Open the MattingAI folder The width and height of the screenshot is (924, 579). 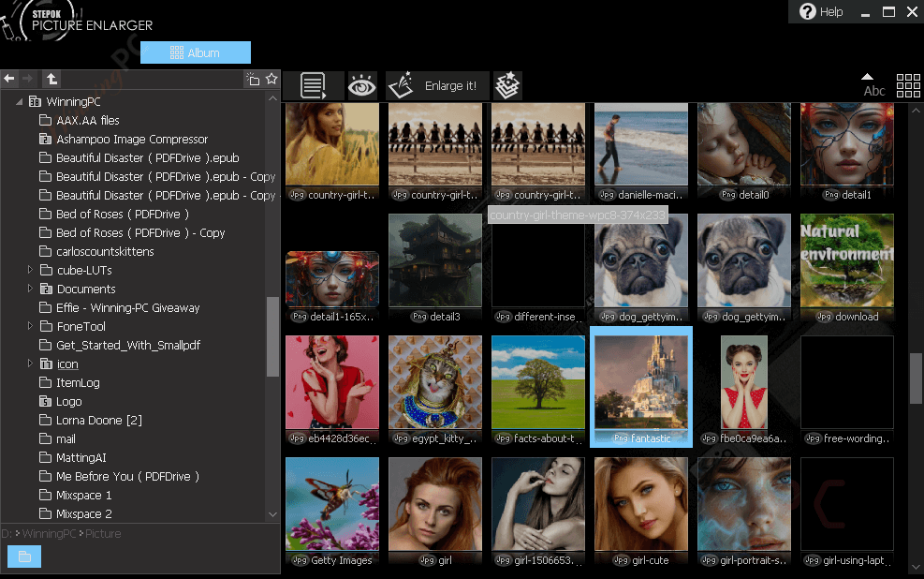pos(81,457)
